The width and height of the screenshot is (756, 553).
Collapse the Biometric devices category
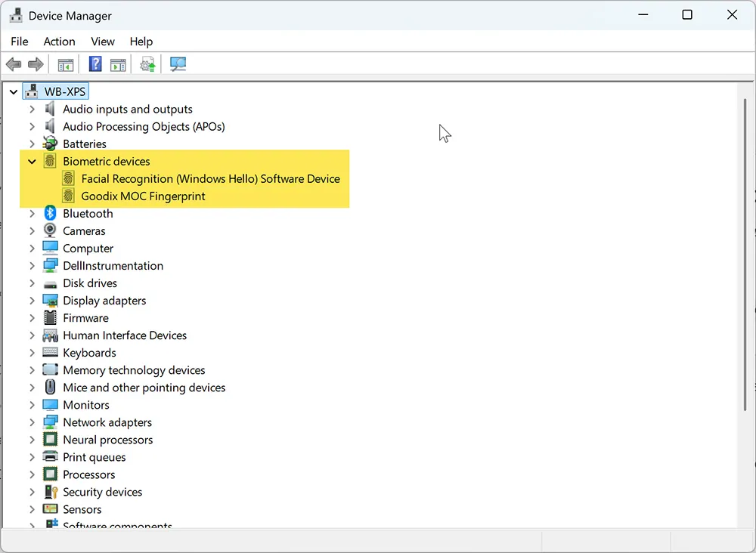pyautogui.click(x=32, y=161)
